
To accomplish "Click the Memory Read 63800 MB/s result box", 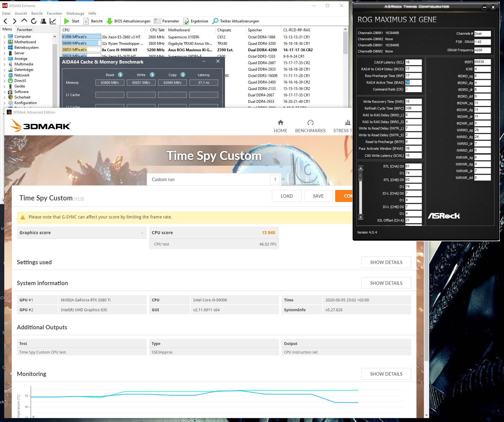I will (110, 83).
